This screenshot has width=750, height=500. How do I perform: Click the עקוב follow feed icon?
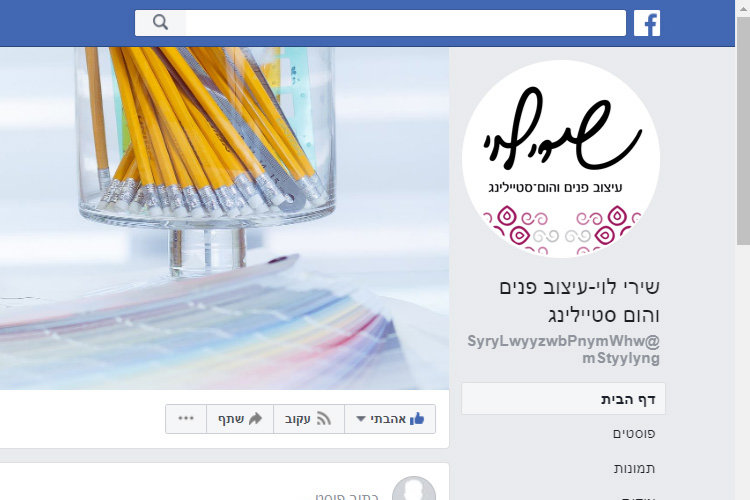(x=324, y=419)
